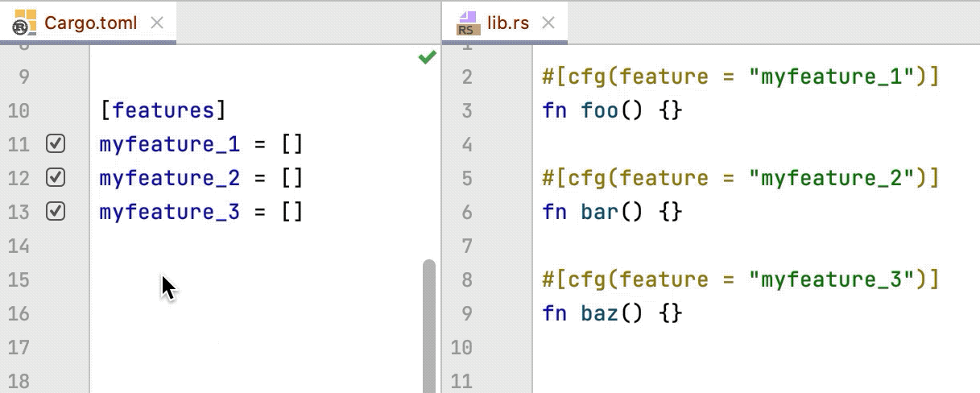This screenshot has width=980, height=393.
Task: Close the Cargo.toml tab
Action: coord(157,23)
